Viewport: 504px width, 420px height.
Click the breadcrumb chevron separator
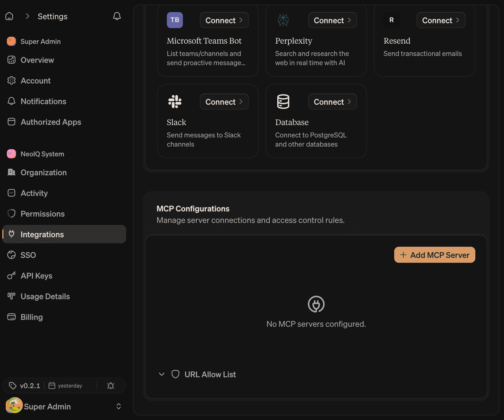(28, 16)
